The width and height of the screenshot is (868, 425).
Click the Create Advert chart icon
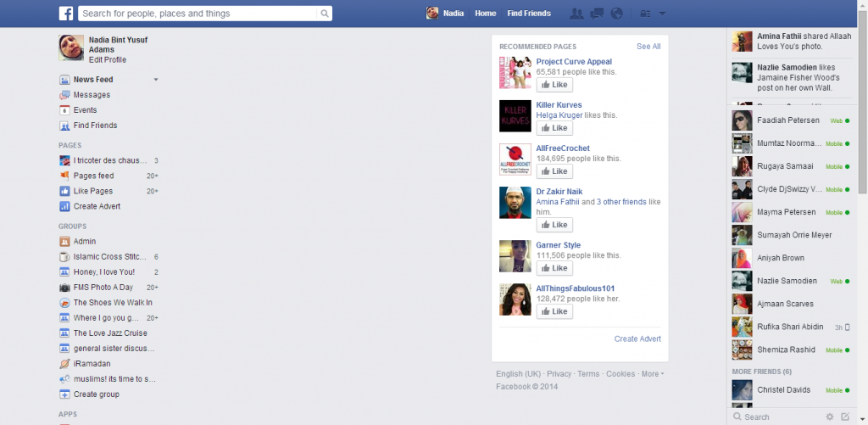[x=64, y=206]
